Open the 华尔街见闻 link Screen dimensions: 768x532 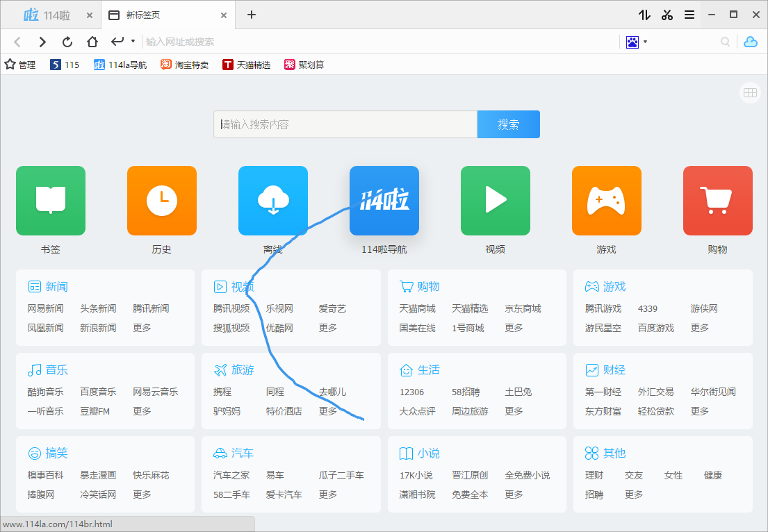tap(713, 392)
